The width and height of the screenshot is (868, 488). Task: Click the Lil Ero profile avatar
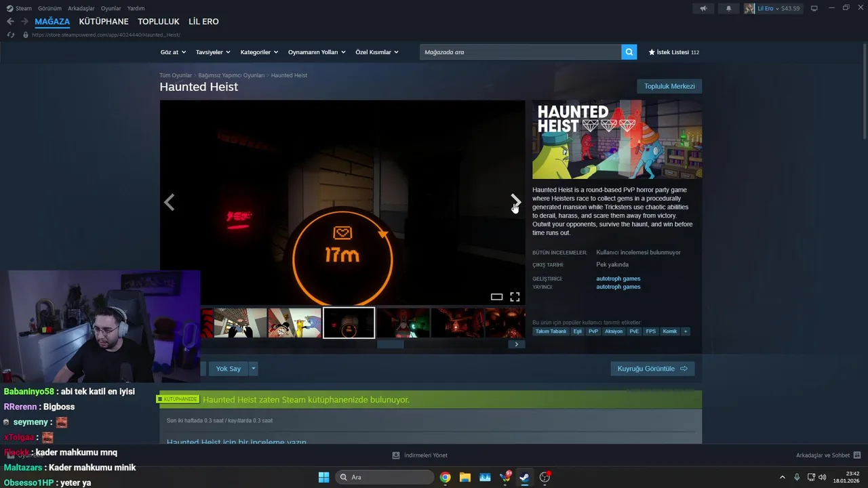point(749,8)
